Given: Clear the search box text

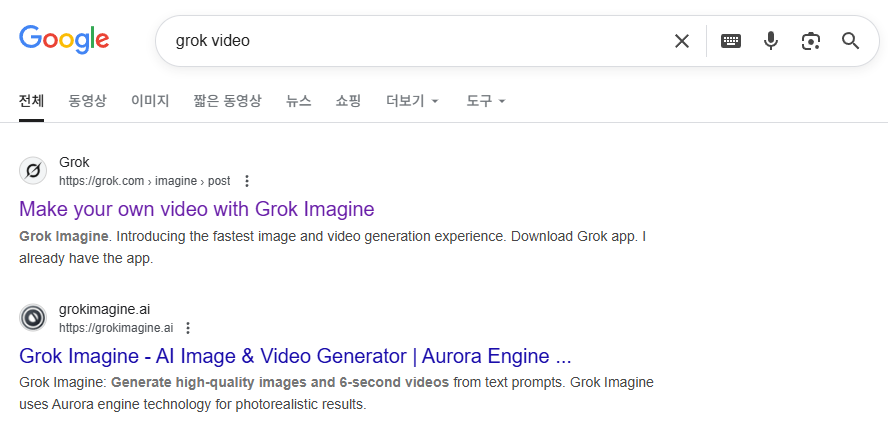Looking at the screenshot, I should coord(681,41).
